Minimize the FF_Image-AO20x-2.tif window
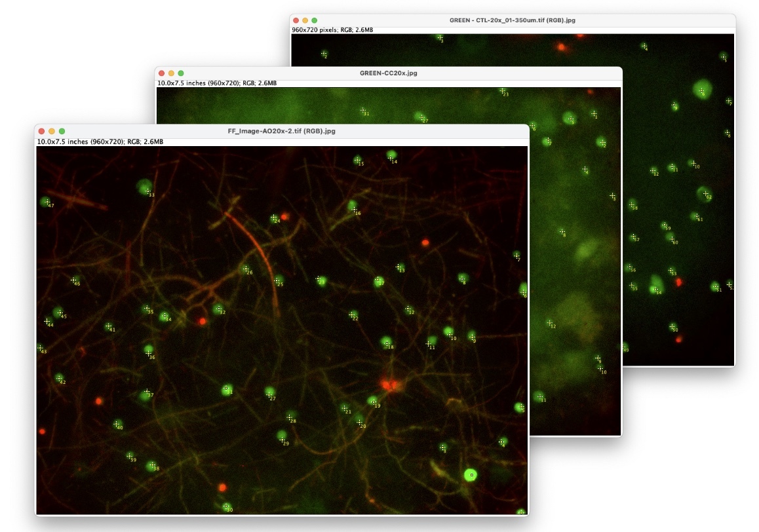The image size is (759, 532). pos(52,131)
